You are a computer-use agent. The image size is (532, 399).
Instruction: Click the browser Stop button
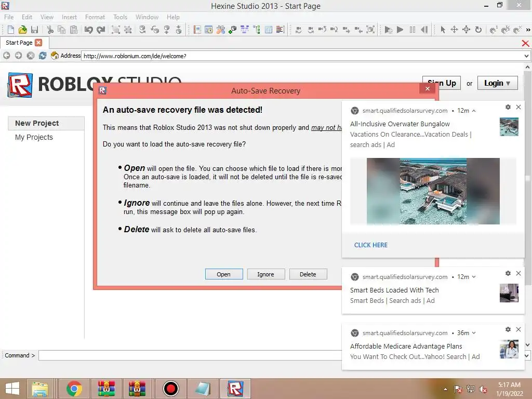click(31, 56)
